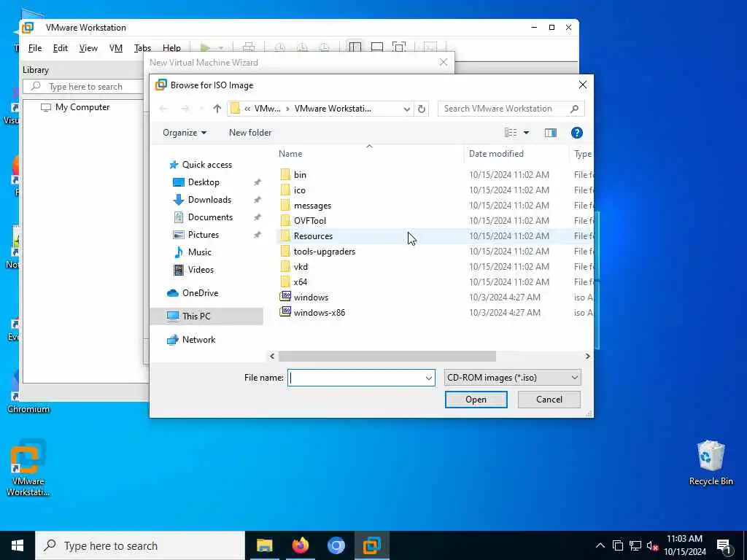Select the Resources folder
This screenshot has width=747, height=560.
tap(313, 236)
